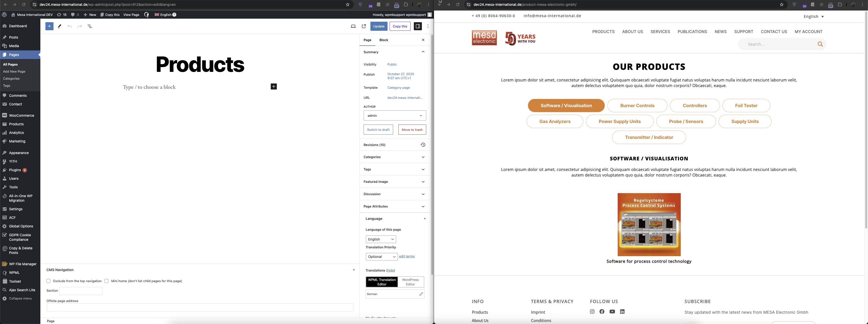Open Language of this page dropdown
This screenshot has width=868, height=324.
click(x=381, y=240)
